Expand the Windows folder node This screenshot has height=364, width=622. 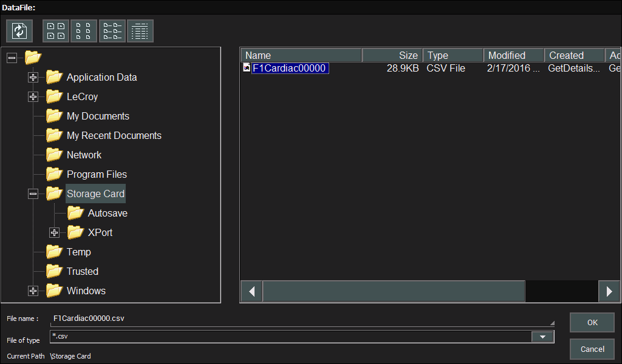[x=33, y=291]
